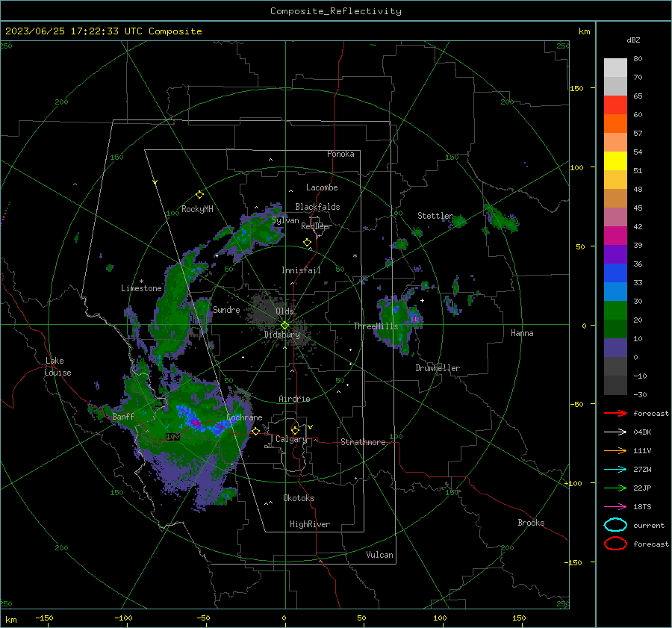Select the bright green 20-30 dBZ swatch
The image size is (672, 628).
coord(615,311)
